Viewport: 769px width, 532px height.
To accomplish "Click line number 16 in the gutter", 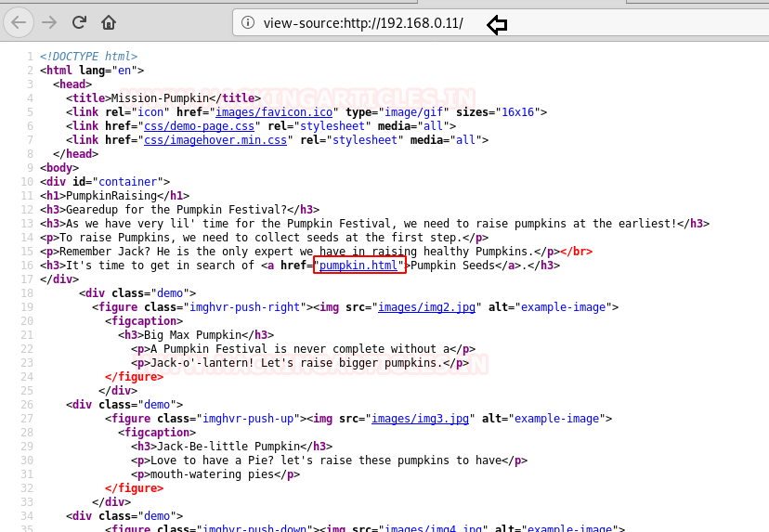I will [27, 266].
